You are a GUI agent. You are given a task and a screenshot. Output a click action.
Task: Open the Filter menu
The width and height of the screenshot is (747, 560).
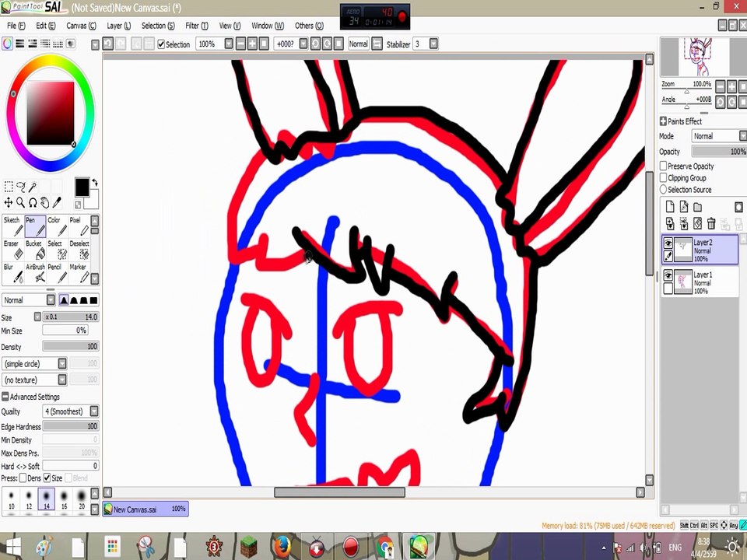[196, 26]
